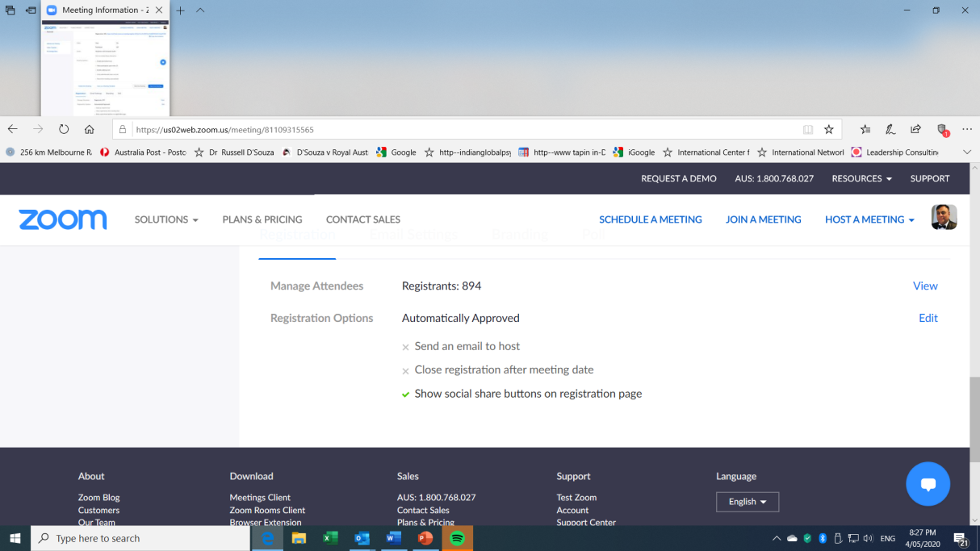Share this page icon
The height and width of the screenshot is (551, 980).
click(x=915, y=129)
